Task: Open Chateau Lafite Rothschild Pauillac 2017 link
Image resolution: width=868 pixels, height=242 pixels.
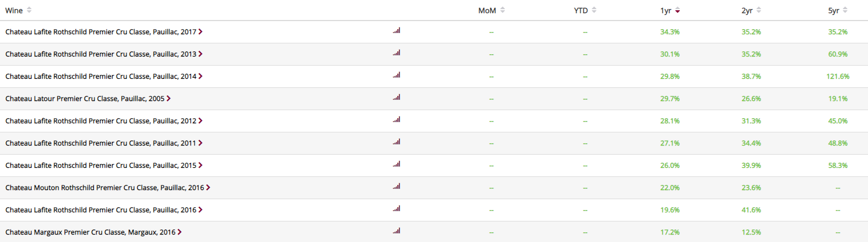Action: pyautogui.click(x=101, y=32)
